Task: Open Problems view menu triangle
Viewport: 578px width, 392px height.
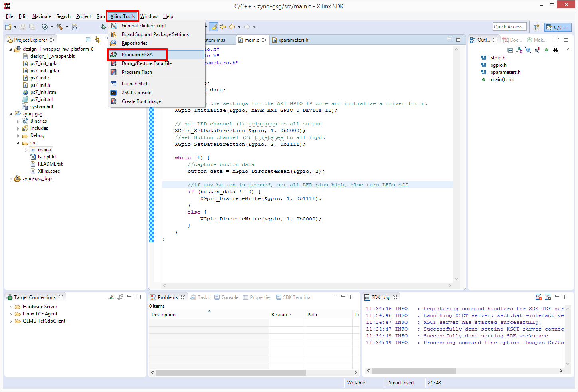Action: [x=335, y=296]
